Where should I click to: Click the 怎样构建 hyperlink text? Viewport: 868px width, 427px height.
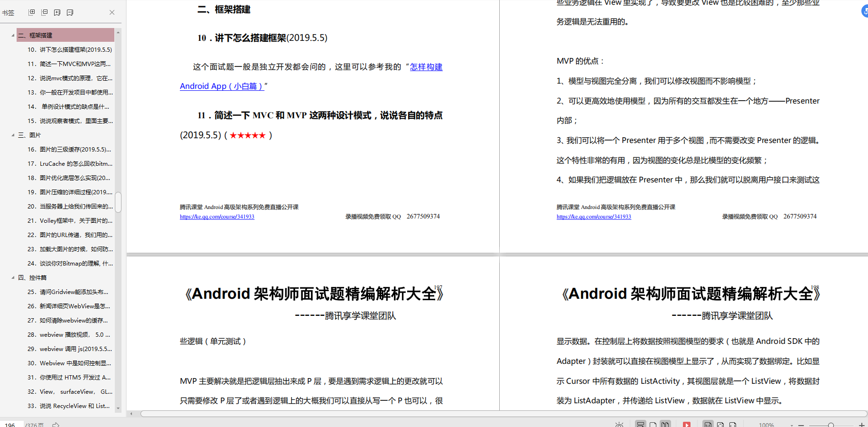coord(426,67)
